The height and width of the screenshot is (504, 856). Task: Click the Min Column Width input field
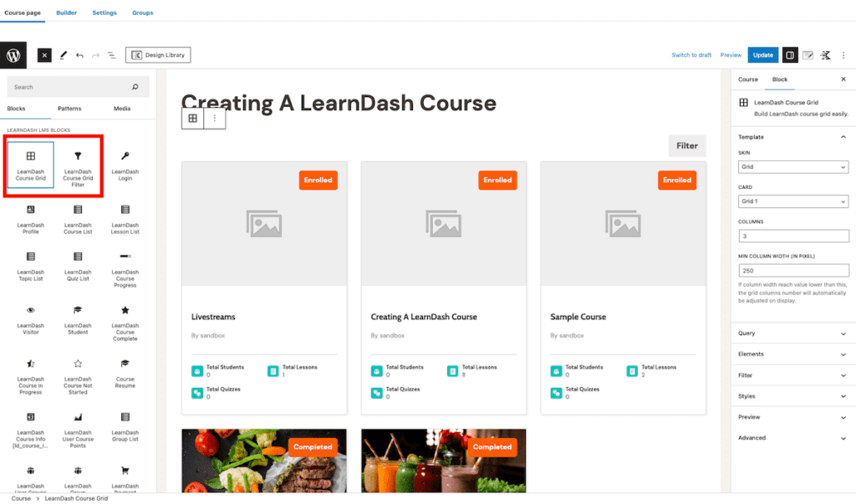pyautogui.click(x=792, y=270)
